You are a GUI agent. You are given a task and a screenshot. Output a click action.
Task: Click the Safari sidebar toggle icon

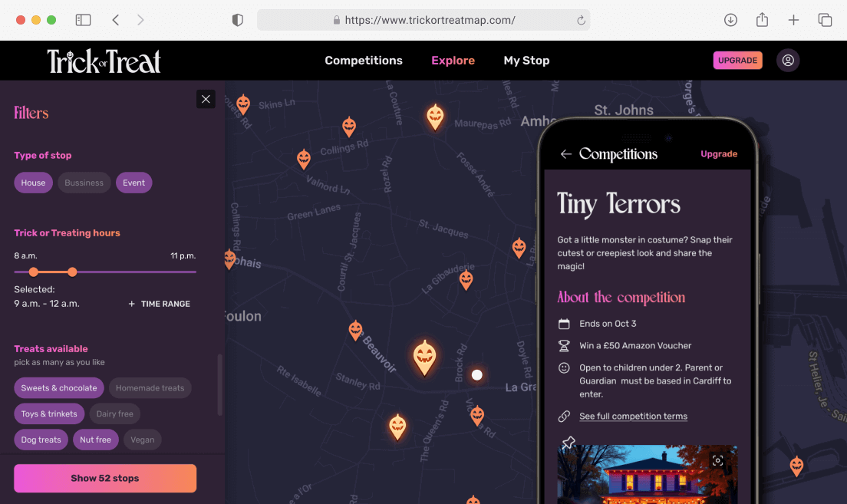(x=83, y=20)
